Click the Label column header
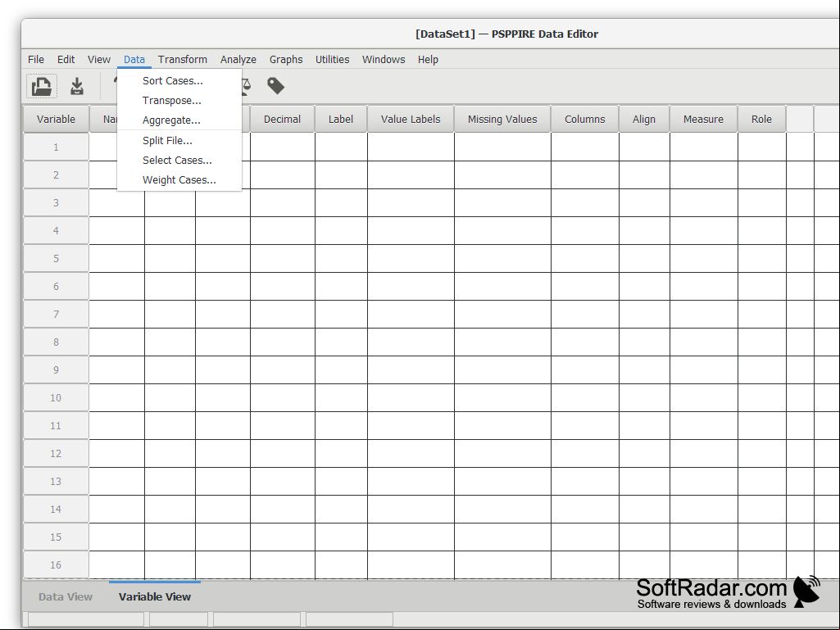The height and width of the screenshot is (630, 840). point(341,119)
